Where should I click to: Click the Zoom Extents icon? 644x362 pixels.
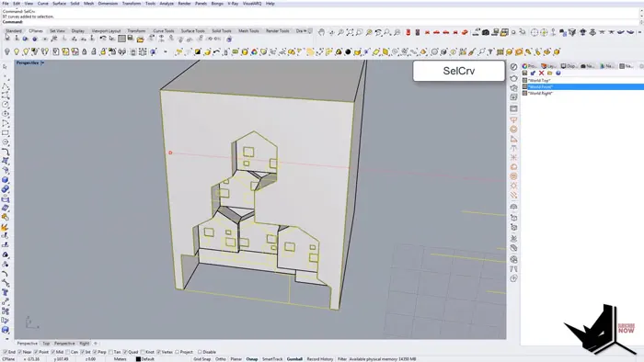coord(350,32)
